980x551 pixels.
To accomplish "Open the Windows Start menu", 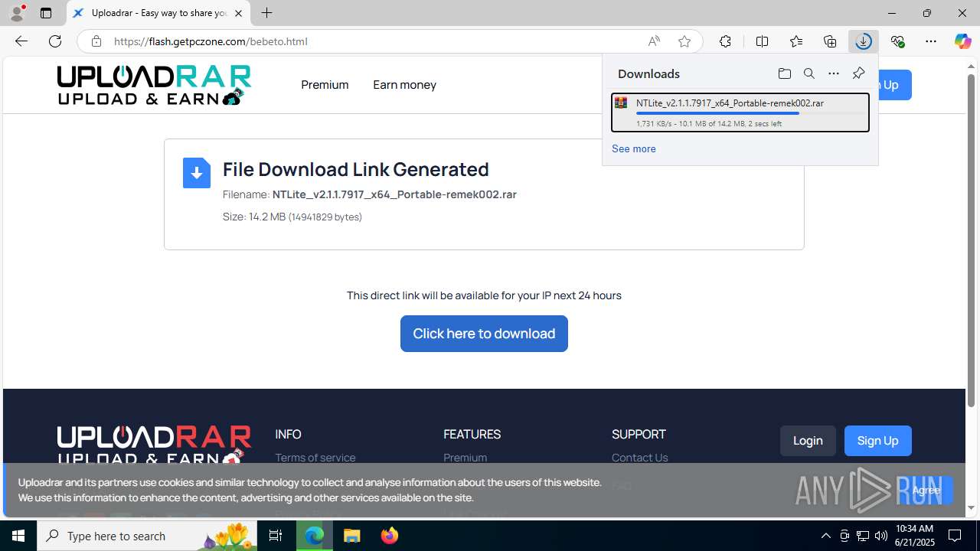I will [18, 536].
